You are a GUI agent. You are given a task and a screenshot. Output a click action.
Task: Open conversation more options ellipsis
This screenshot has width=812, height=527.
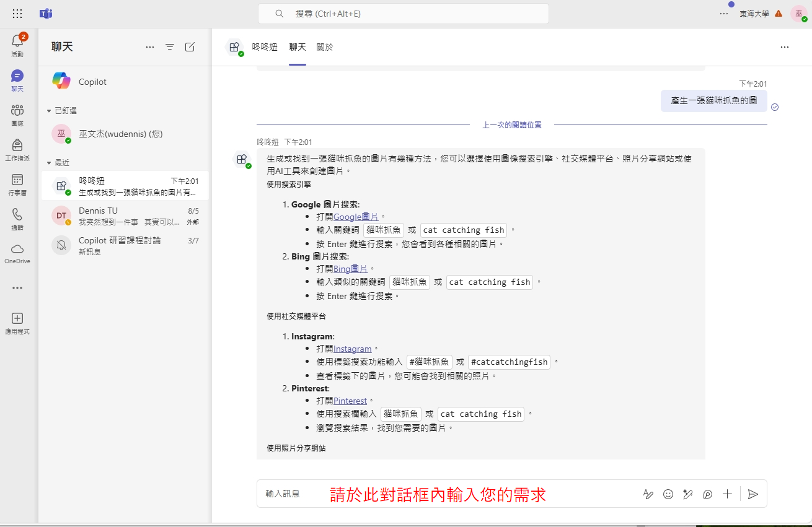[785, 47]
